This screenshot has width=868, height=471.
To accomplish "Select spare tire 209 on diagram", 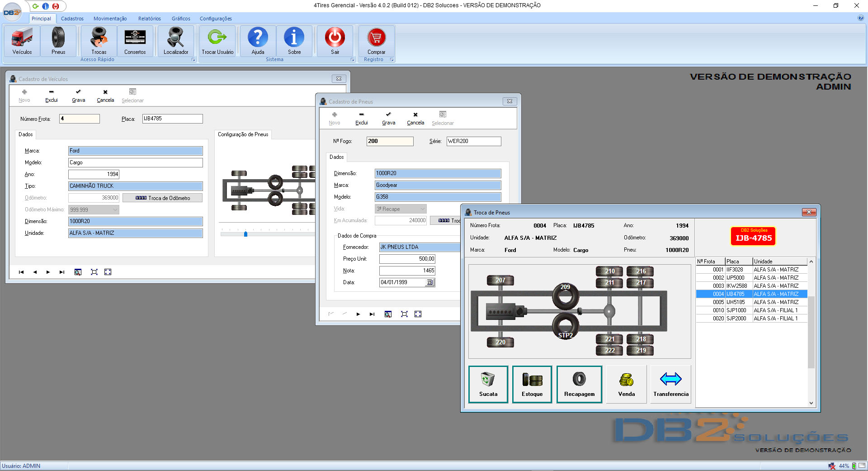I will click(x=566, y=296).
